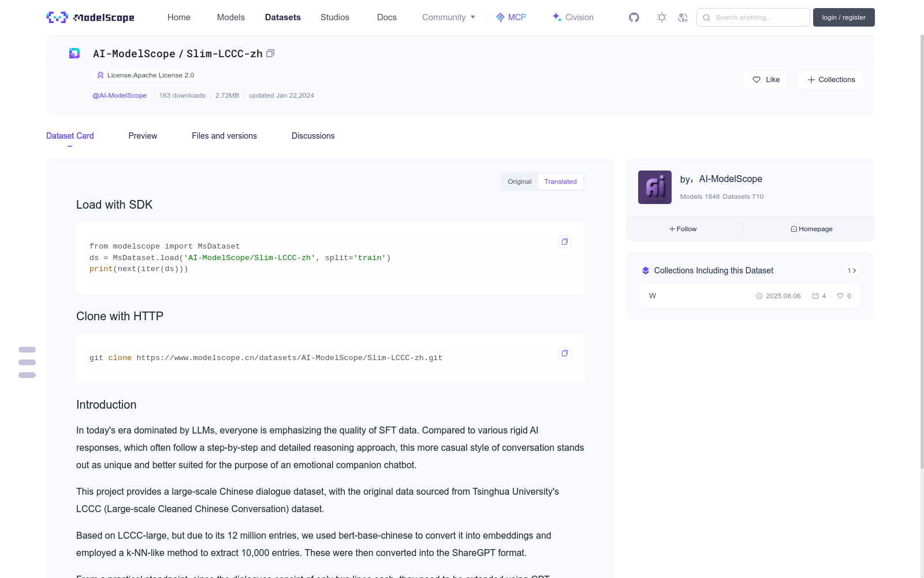The image size is (924, 578).
Task: Open the floating table of contents menu
Action: 27,362
